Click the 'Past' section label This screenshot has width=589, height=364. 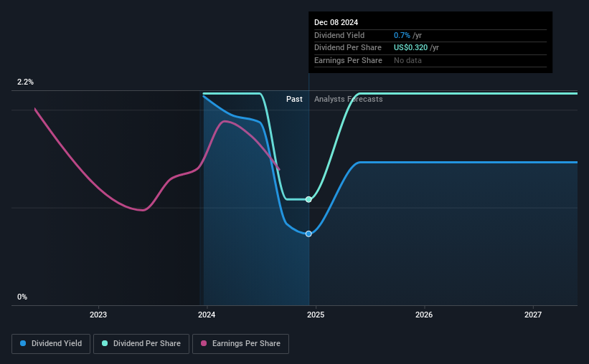coord(294,99)
